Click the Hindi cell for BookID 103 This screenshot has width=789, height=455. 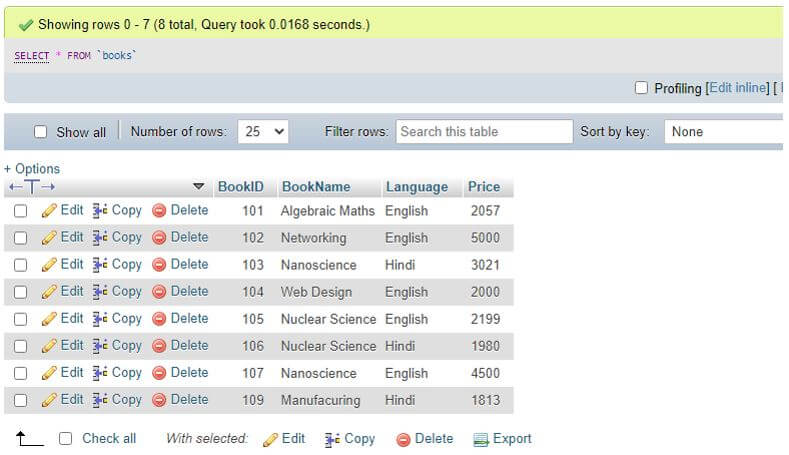tap(400, 265)
